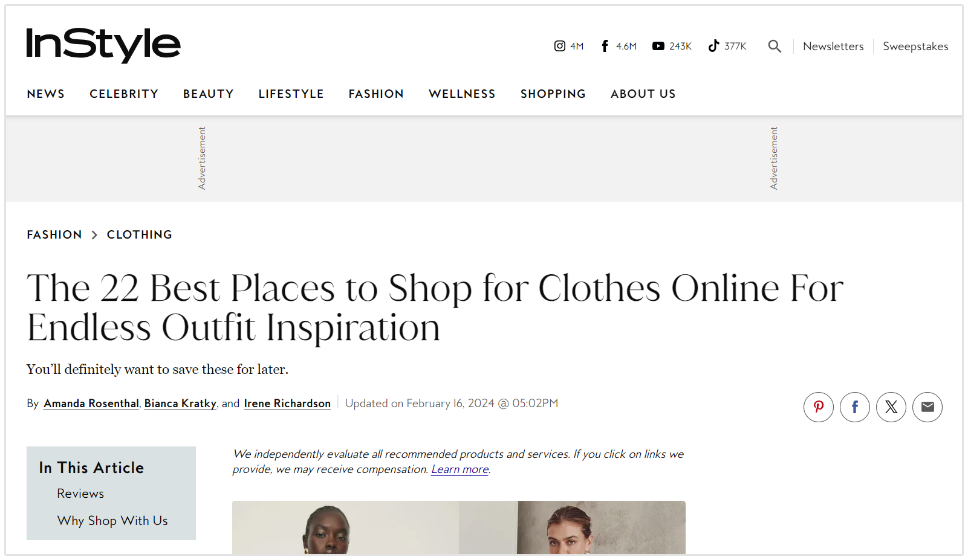Click the Fashion breadcrumb link
The width and height of the screenshot is (968, 560).
click(54, 234)
